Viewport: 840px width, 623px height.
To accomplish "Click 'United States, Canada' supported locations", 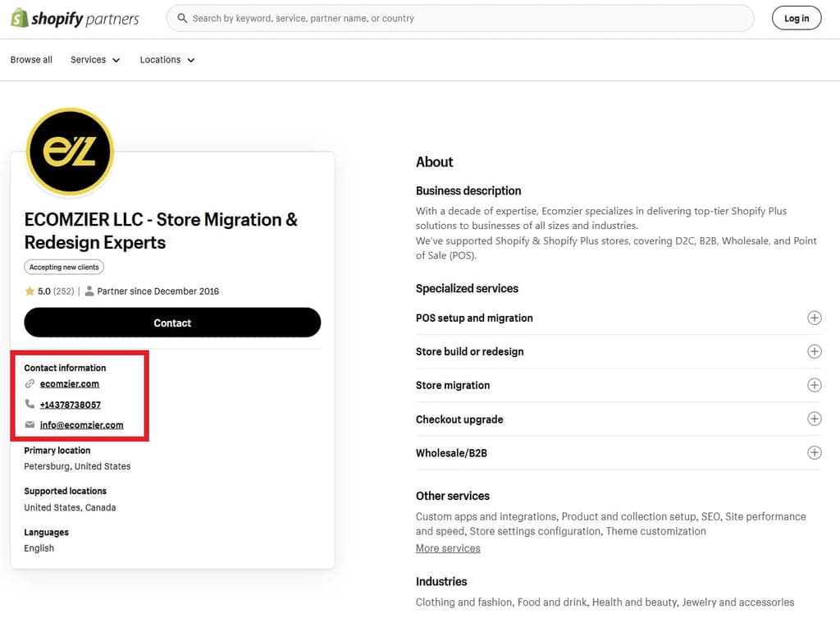I will pos(70,507).
